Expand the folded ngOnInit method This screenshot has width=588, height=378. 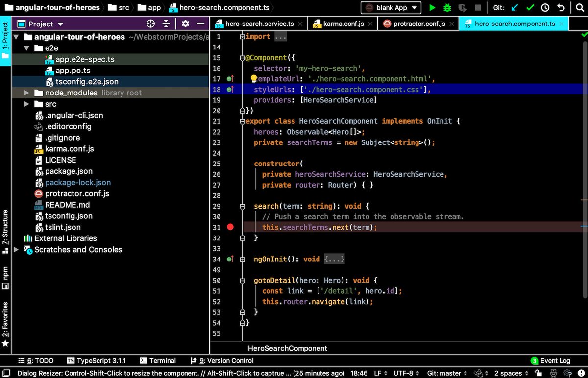pos(242,259)
